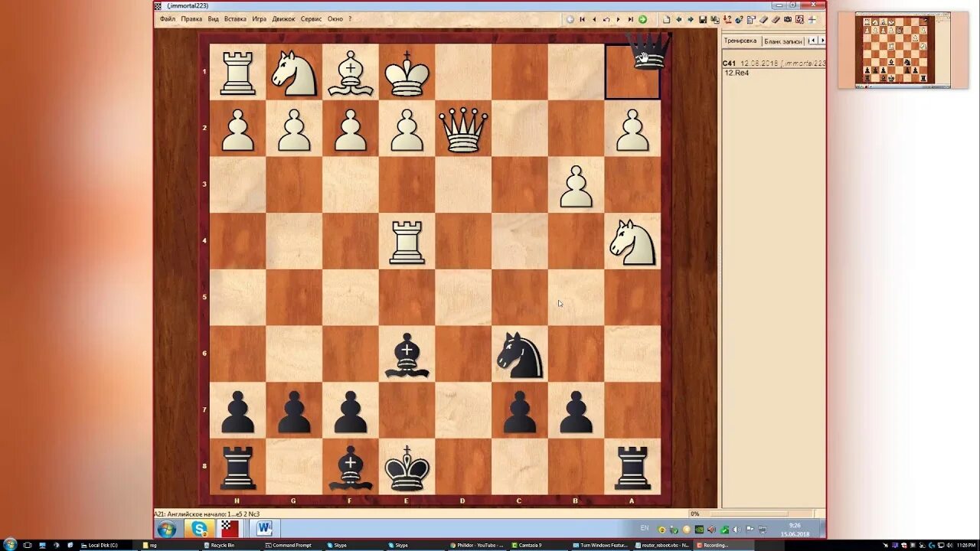Jump to the start of the game

(x=582, y=19)
